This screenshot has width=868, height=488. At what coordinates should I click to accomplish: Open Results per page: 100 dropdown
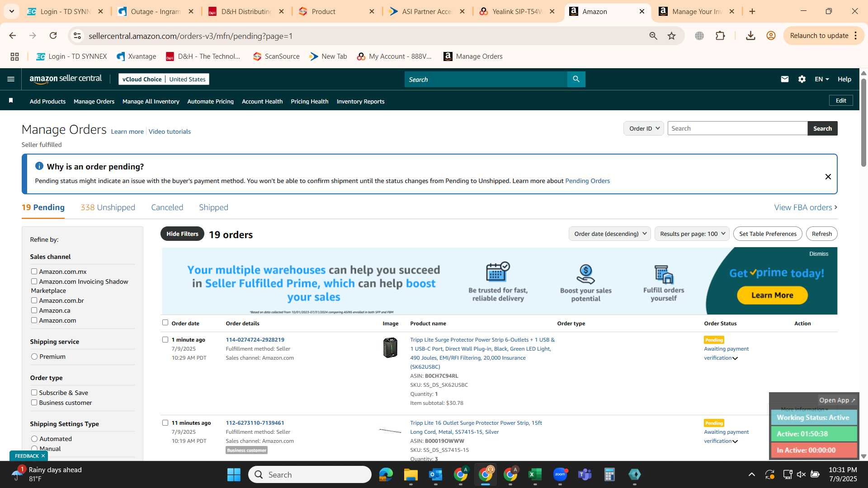pyautogui.click(x=692, y=234)
